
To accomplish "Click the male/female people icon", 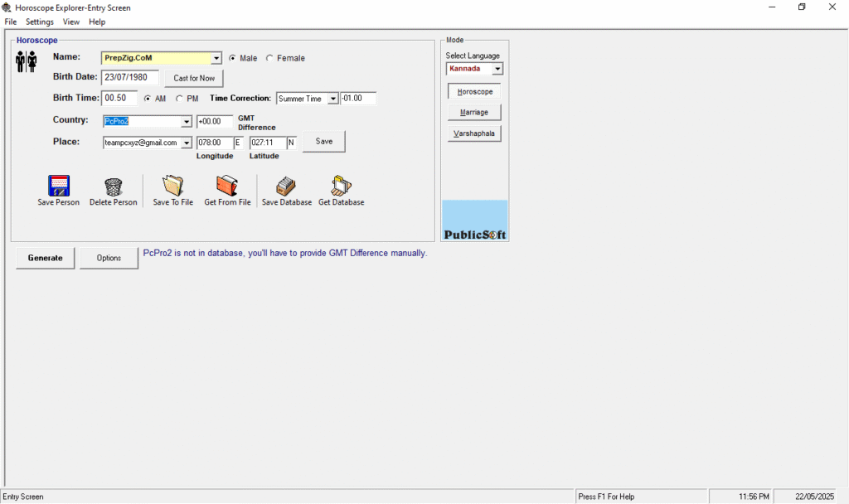I will click(x=27, y=61).
